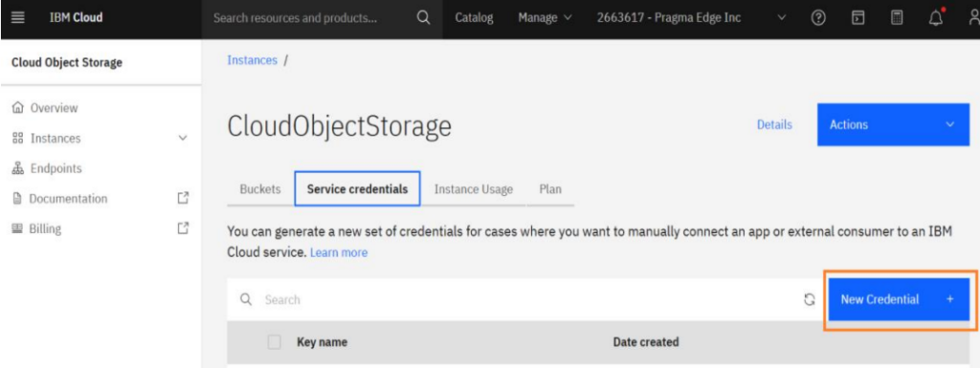The image size is (980, 368).
Task: Open the cost estimator calculator icon
Action: [x=897, y=19]
